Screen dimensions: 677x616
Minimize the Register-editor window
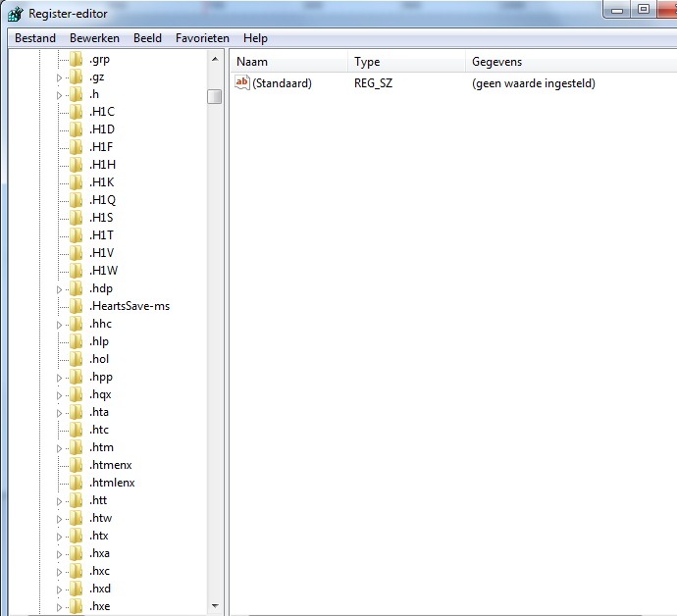(617, 10)
